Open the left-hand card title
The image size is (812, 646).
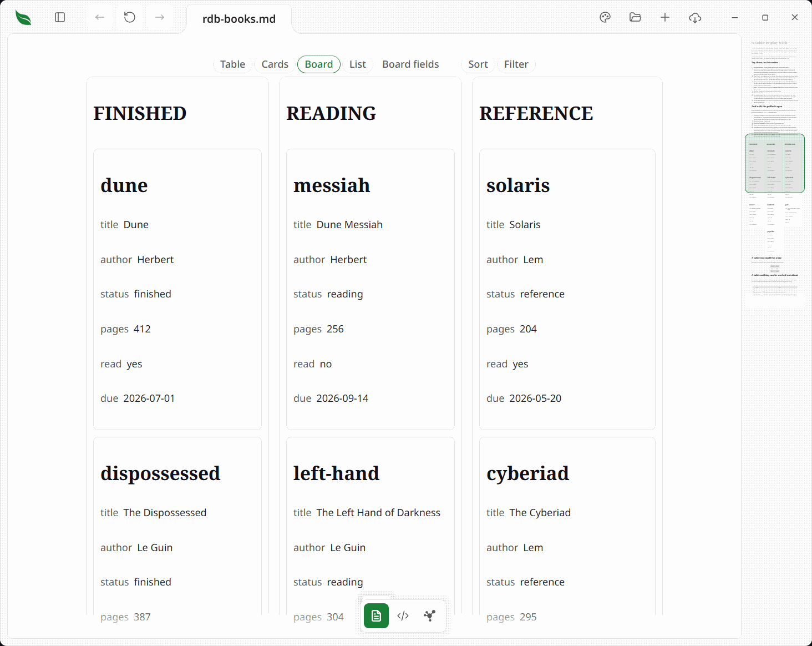[x=336, y=473]
